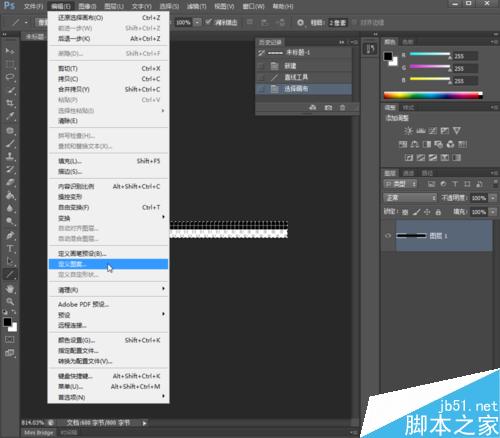The width and height of the screenshot is (500, 438).
Task: Open the layer opacity dropdown arrow
Action: [493, 198]
